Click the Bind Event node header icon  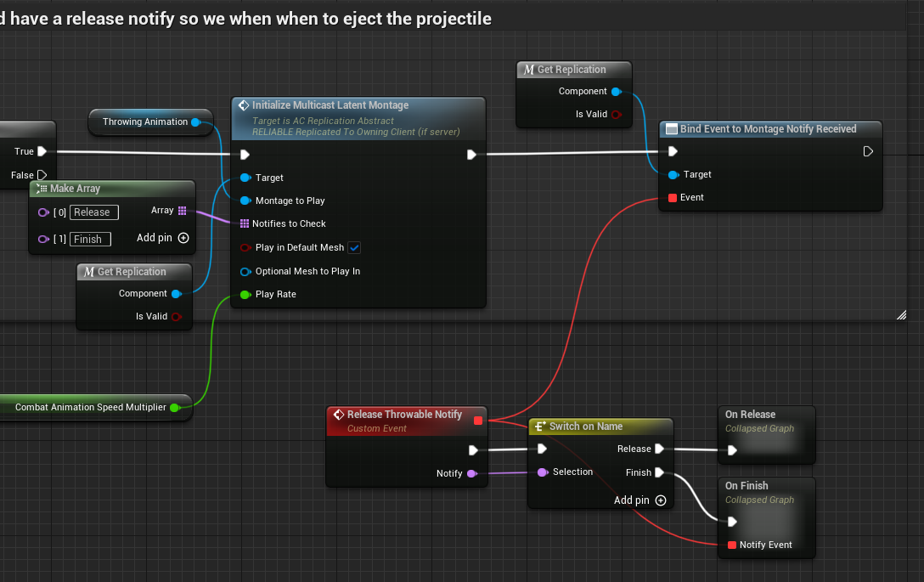[671, 129]
